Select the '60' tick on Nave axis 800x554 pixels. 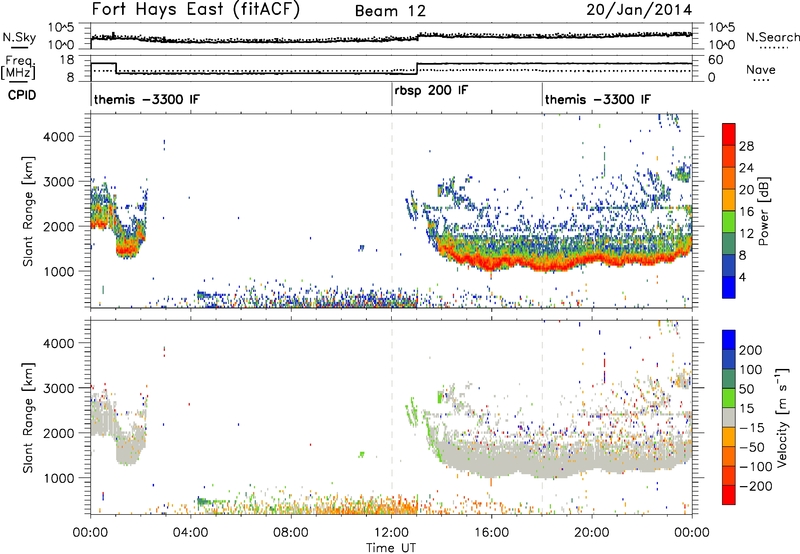716,60
